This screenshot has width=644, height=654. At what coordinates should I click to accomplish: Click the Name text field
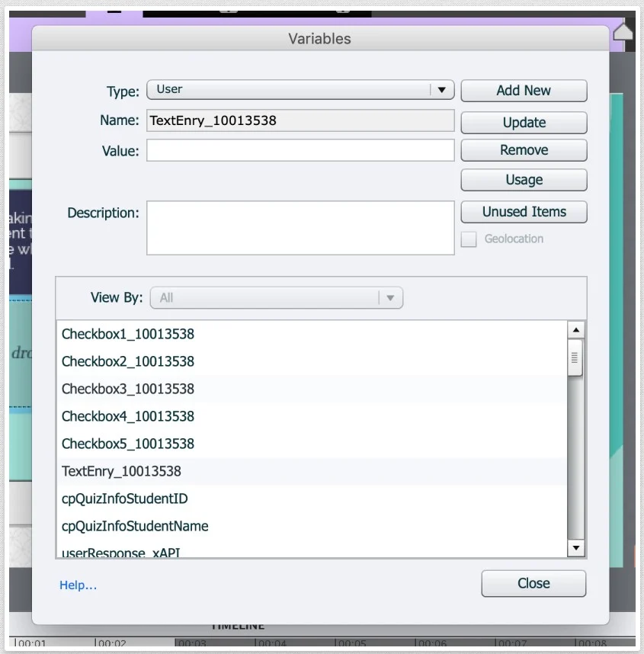tap(300, 120)
